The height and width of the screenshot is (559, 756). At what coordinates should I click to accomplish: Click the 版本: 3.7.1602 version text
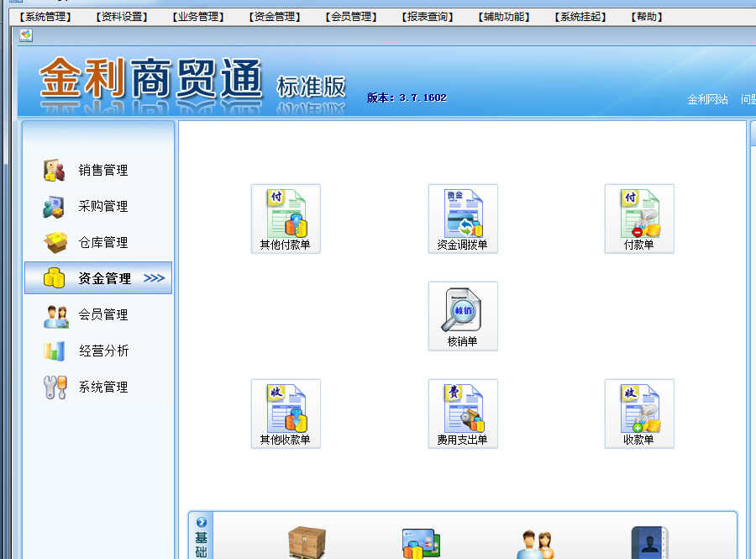[407, 98]
